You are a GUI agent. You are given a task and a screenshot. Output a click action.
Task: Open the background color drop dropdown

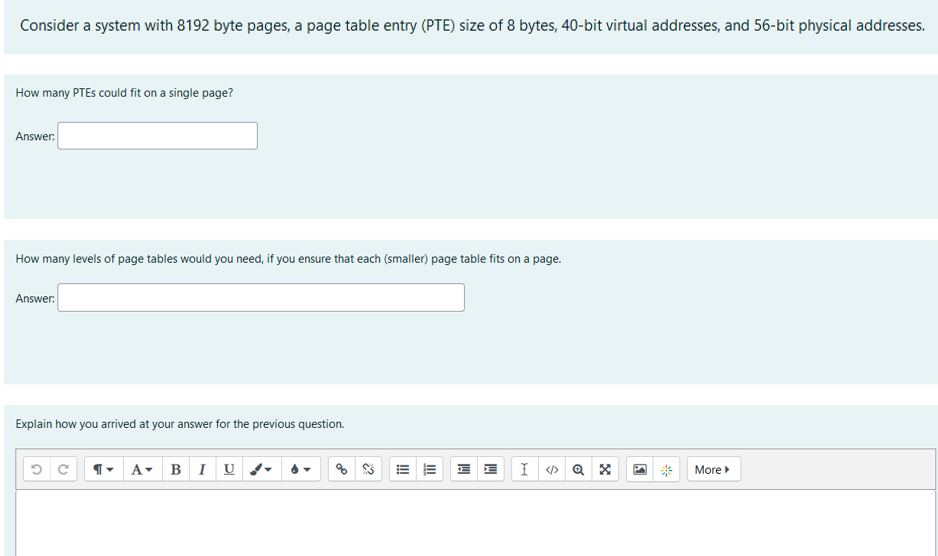pos(300,469)
